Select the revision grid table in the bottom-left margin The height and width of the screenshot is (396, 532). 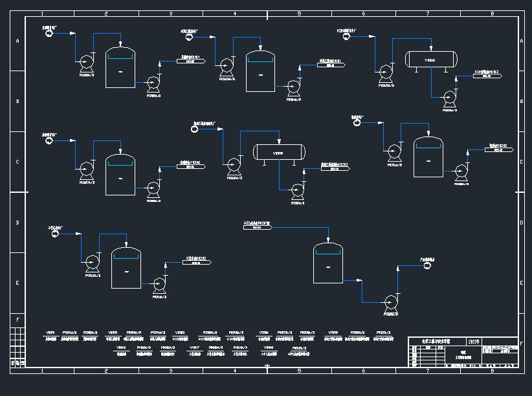click(x=17, y=346)
